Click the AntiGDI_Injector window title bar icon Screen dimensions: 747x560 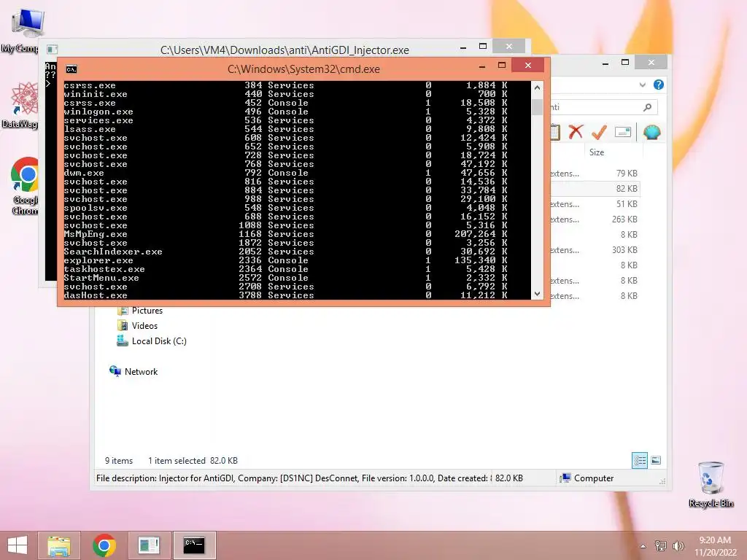tap(53, 50)
